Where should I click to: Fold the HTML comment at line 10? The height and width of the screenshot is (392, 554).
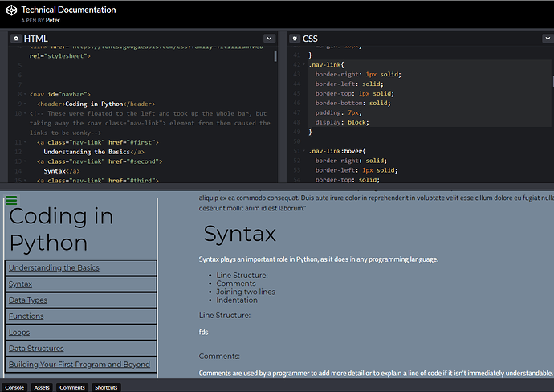[25, 113]
